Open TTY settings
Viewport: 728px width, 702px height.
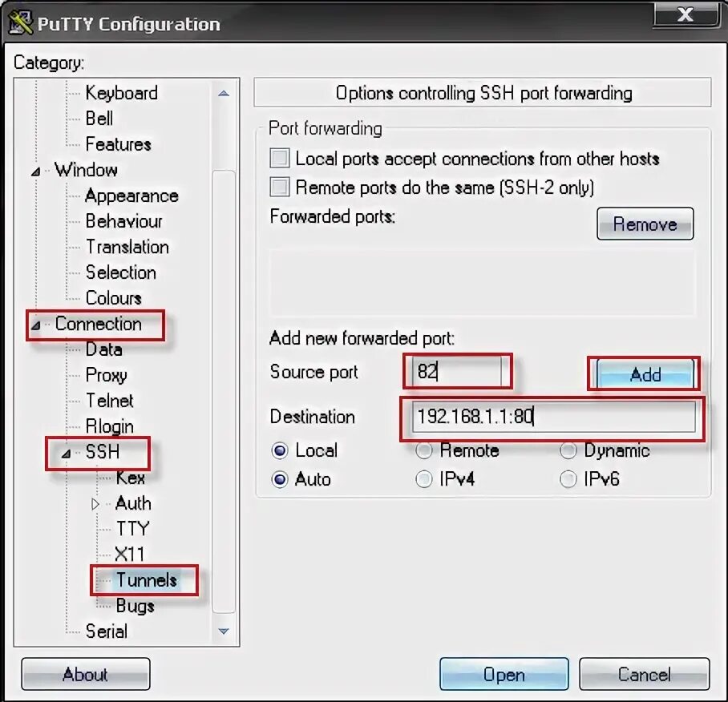click(x=133, y=528)
